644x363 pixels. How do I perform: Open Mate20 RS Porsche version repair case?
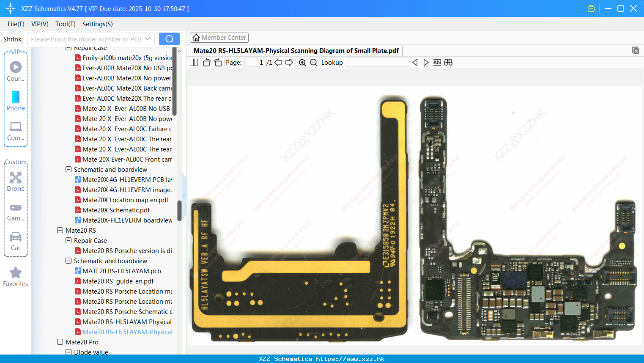[127, 250]
